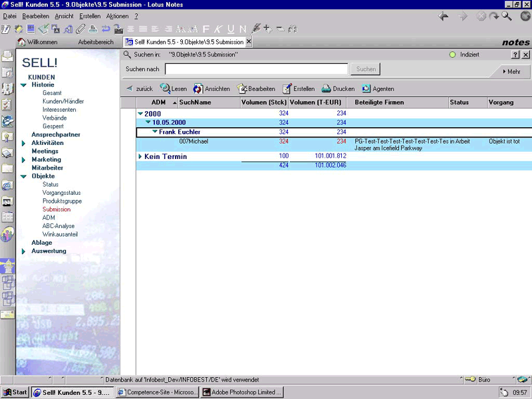Expand the Kein Termin category

click(x=140, y=157)
